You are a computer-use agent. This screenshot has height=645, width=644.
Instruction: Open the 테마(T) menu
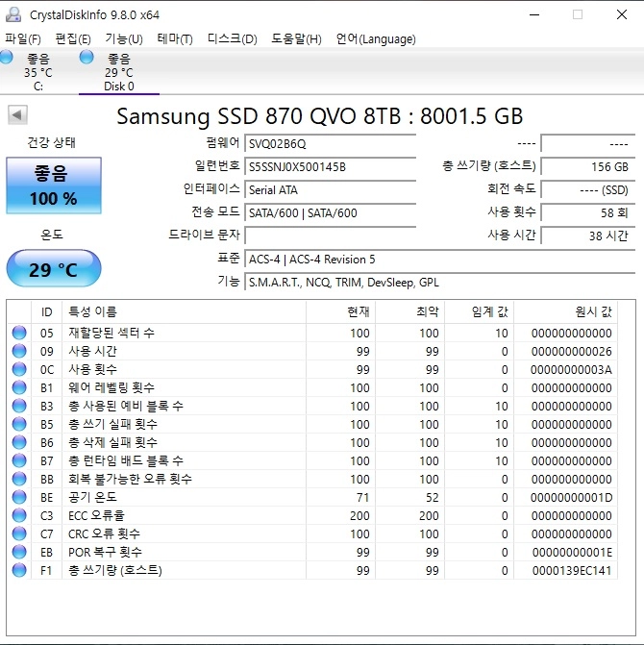pyautogui.click(x=175, y=39)
